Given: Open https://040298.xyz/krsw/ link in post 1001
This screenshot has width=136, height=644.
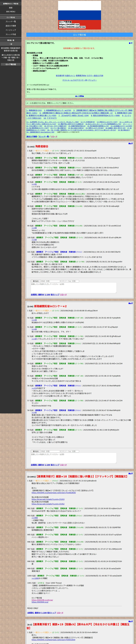Looking at the screenshot, I should 42,600.
